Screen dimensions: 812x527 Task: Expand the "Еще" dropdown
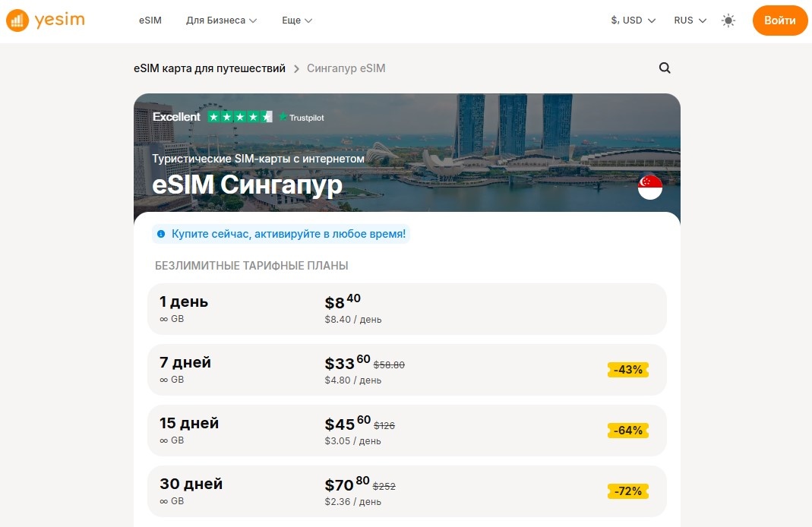coord(296,21)
